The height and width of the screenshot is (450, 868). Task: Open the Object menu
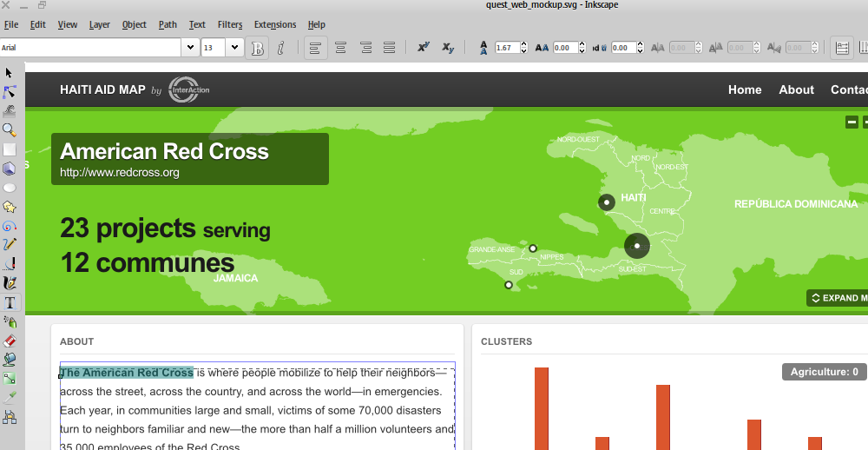pos(135,24)
